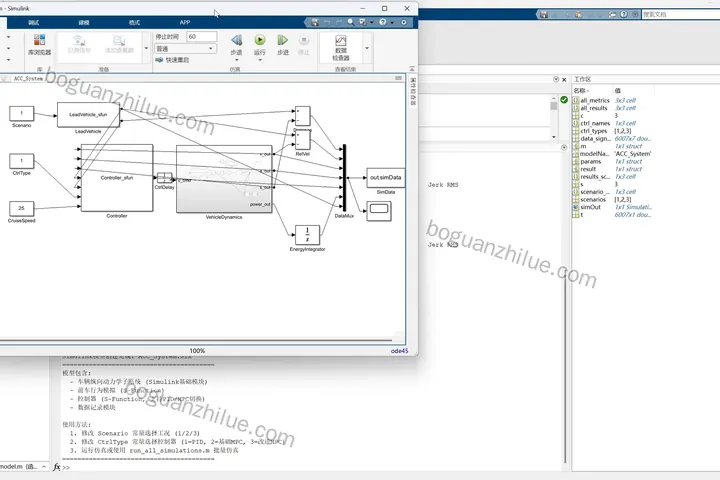Screen dimensions: 720x480
Task: Select params variable in Workspace
Action: pyautogui.click(x=591, y=161)
